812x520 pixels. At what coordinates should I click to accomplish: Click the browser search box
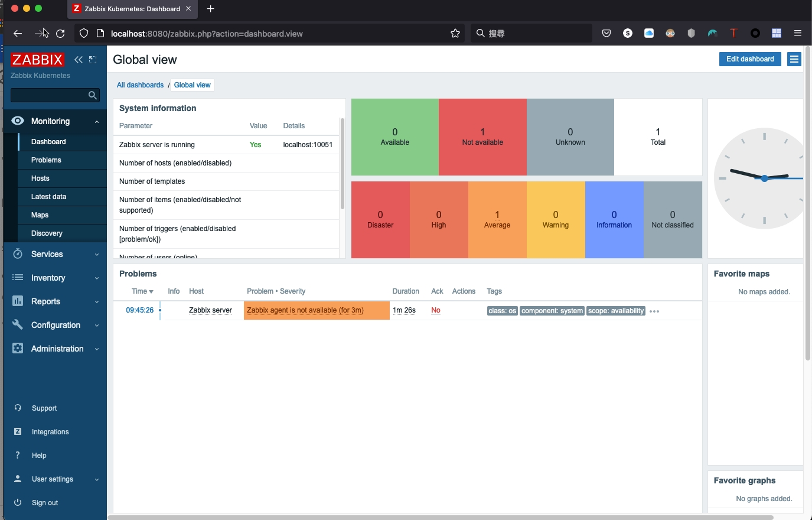coord(531,34)
